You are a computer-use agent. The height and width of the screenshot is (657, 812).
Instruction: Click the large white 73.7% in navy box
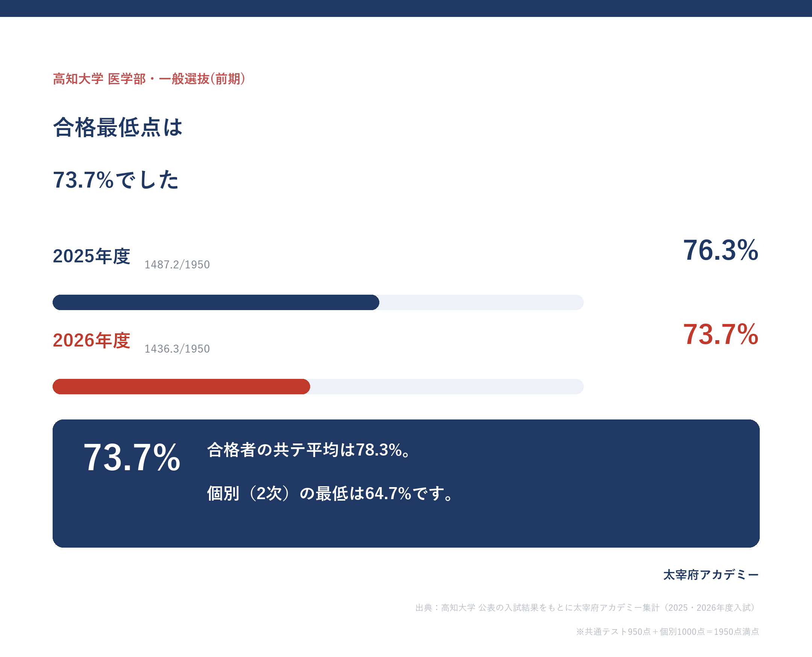point(132,457)
